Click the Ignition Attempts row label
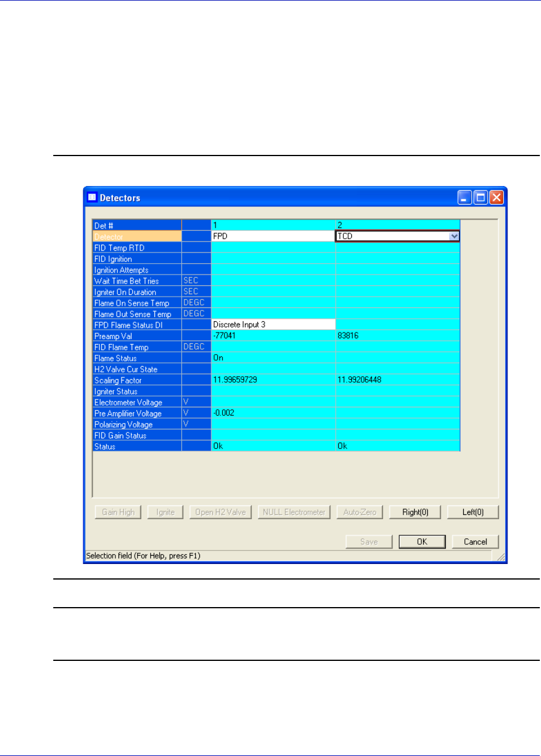The width and height of the screenshot is (541, 756). [136, 270]
